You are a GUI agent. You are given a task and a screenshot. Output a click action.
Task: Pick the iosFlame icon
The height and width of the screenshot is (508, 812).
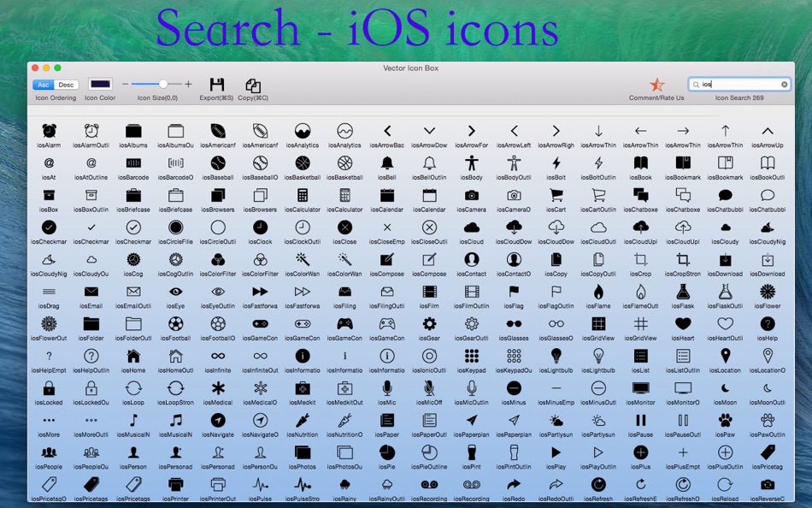(x=598, y=292)
